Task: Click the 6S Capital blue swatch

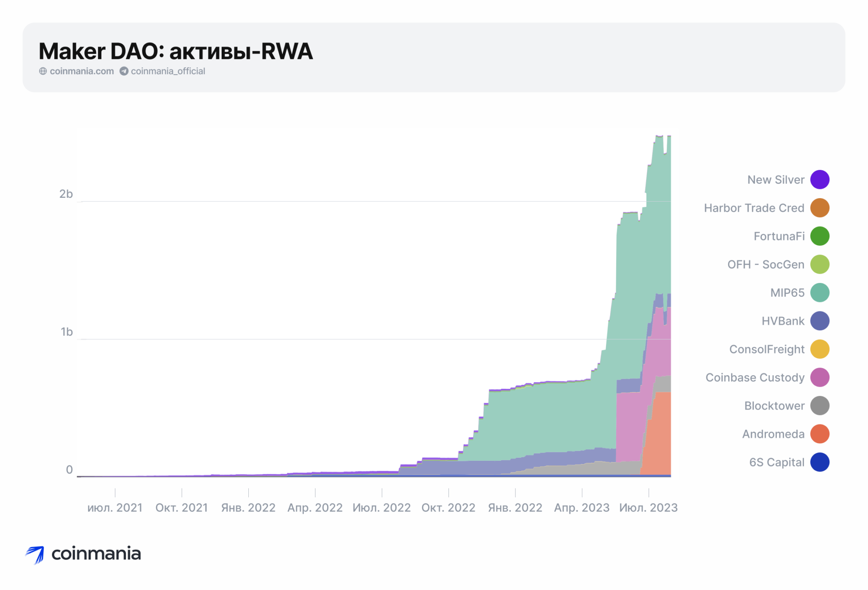Action: click(x=820, y=462)
